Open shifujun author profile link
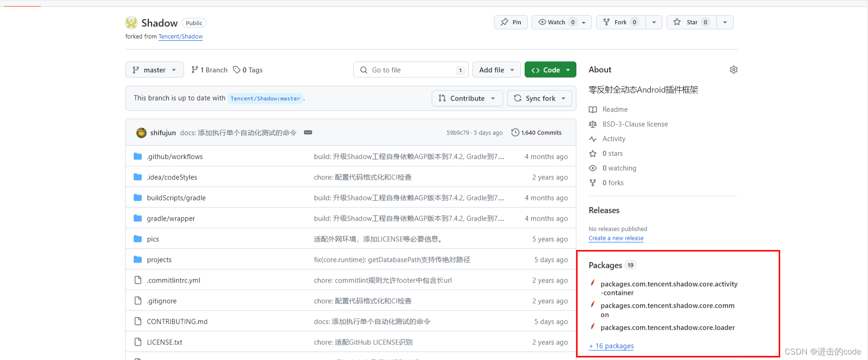Image resolution: width=868 pixels, height=360 pixels. pyautogui.click(x=163, y=132)
